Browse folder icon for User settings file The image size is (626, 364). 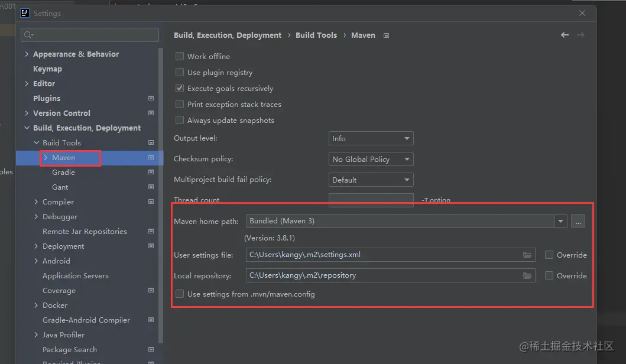[527, 255]
